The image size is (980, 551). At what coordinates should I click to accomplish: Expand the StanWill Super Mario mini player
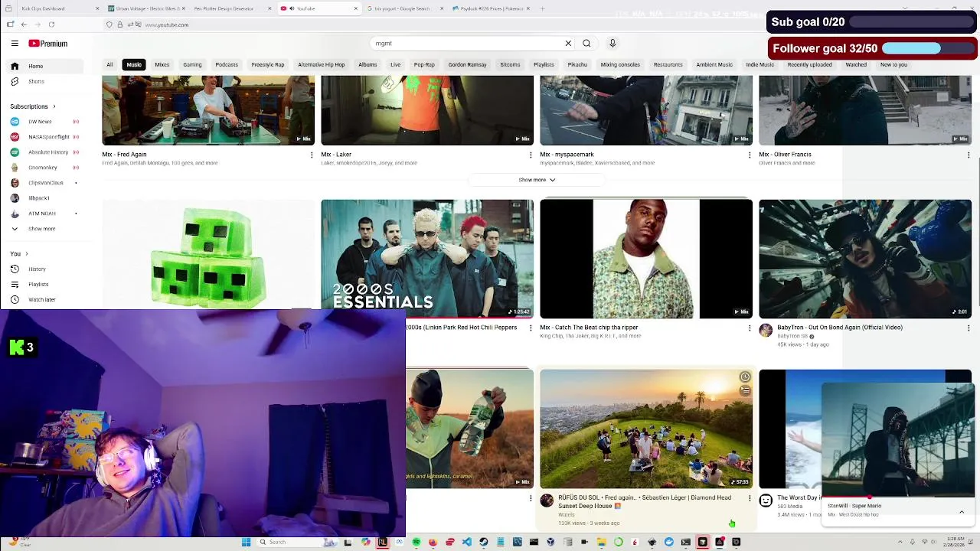(962, 511)
